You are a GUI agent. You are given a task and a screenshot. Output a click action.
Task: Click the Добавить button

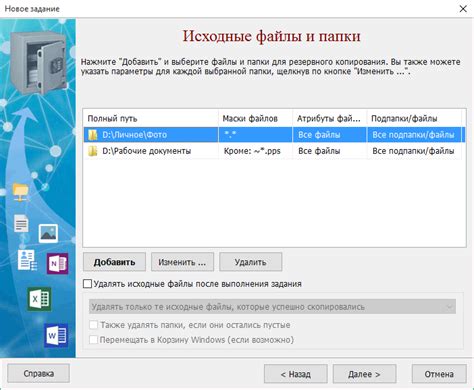(x=114, y=262)
